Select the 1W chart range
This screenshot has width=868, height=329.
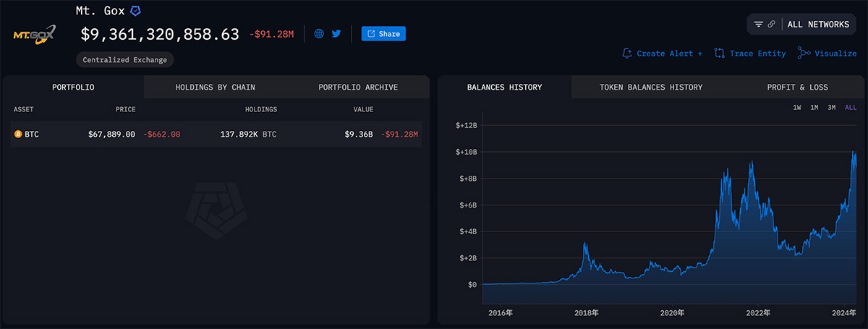(797, 108)
